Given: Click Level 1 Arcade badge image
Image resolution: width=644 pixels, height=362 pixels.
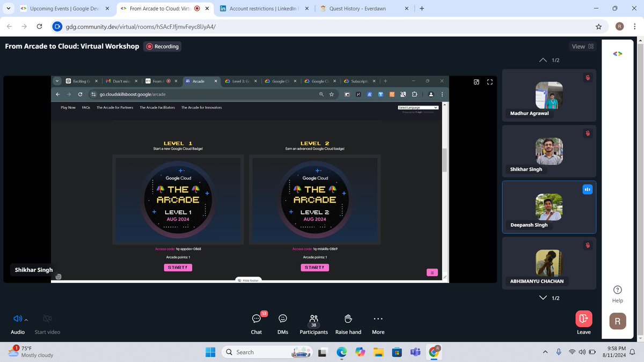Looking at the screenshot, I should 178,199.
